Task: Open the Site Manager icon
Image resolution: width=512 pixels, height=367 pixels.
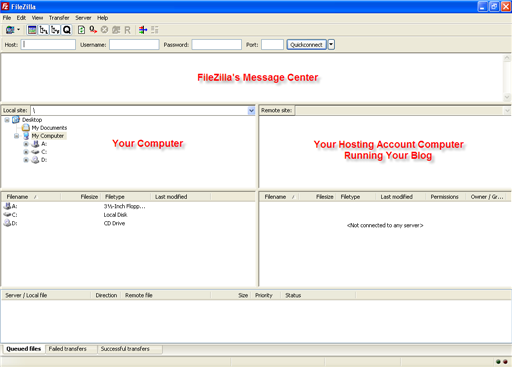Action: click(x=10, y=30)
